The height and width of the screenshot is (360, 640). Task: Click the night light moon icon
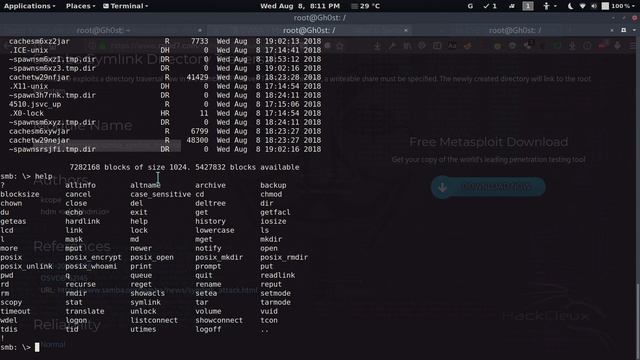pos(571,6)
